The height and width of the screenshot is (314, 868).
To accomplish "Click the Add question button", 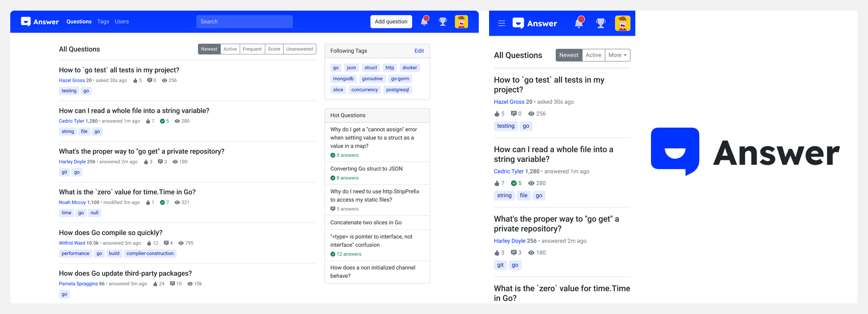I will coord(391,22).
